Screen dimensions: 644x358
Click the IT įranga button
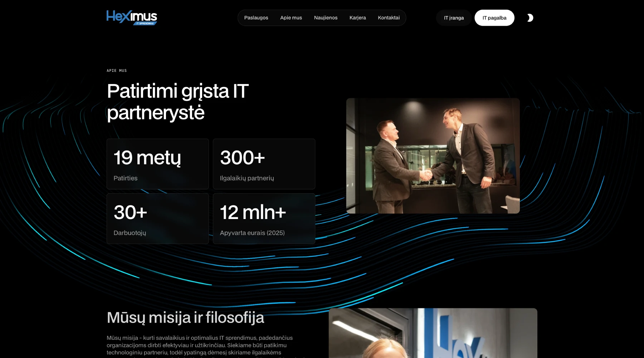coord(454,18)
